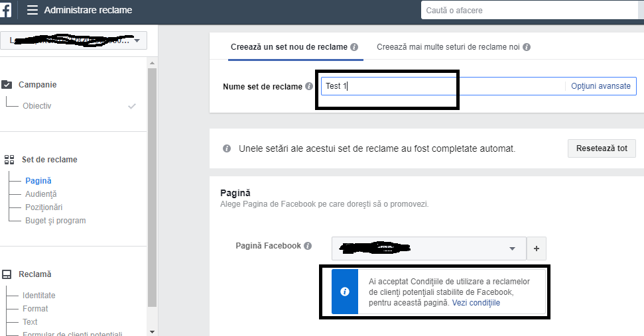The image size is (644, 336).
Task: Click the plus icon to add page
Action: click(537, 249)
